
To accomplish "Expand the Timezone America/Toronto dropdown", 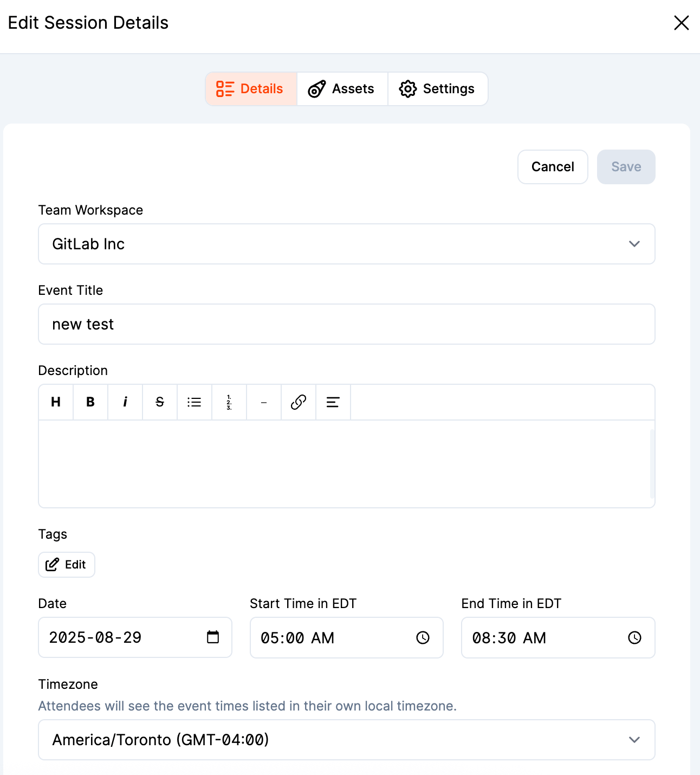I will (347, 740).
